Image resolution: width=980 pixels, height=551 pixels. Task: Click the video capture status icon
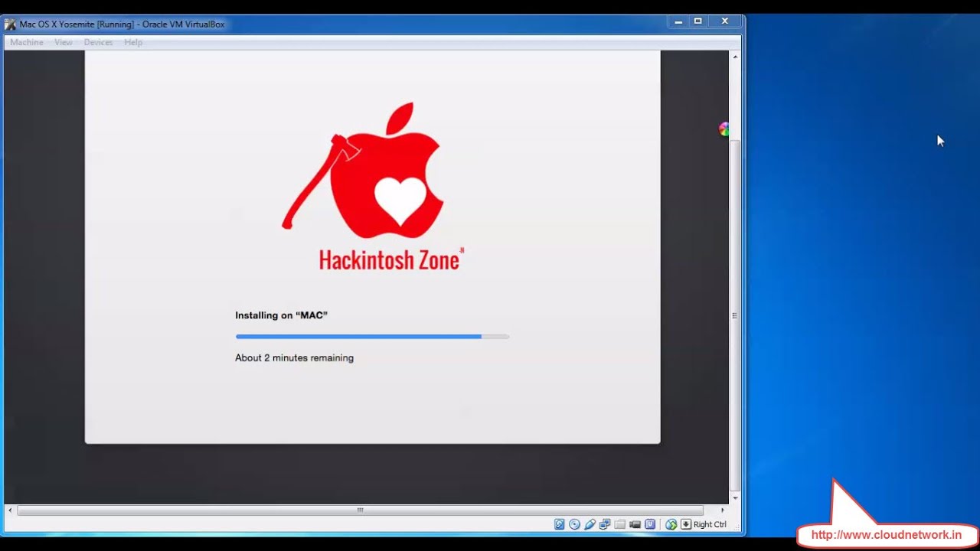click(635, 524)
